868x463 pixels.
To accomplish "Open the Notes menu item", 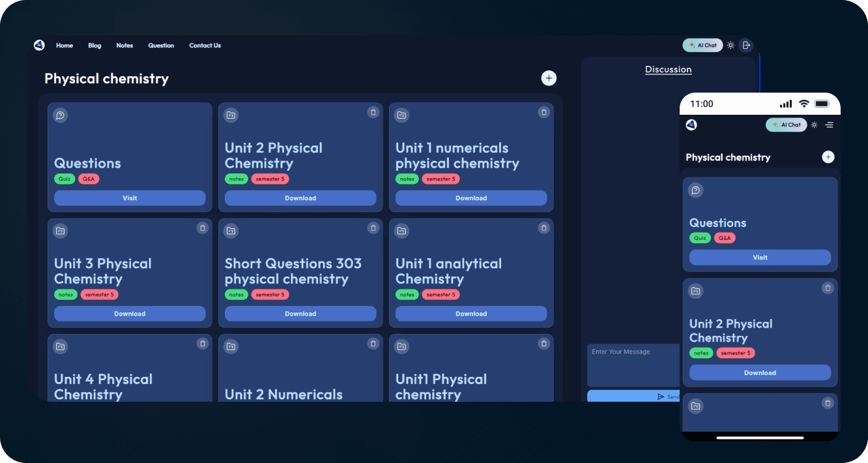I will coord(124,46).
